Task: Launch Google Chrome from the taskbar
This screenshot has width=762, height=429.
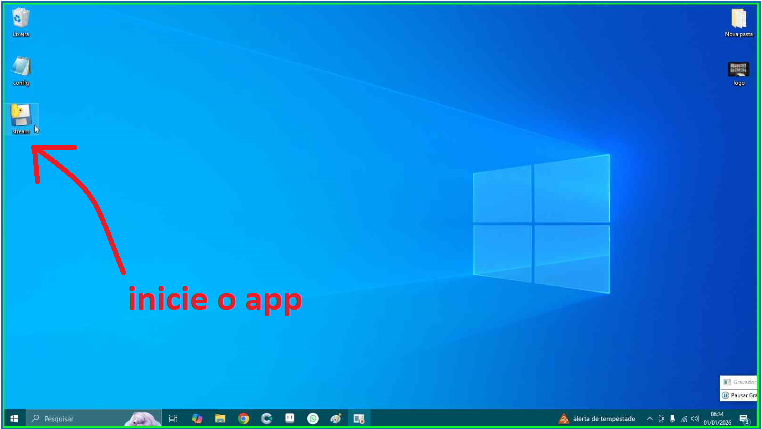Action: click(x=243, y=418)
